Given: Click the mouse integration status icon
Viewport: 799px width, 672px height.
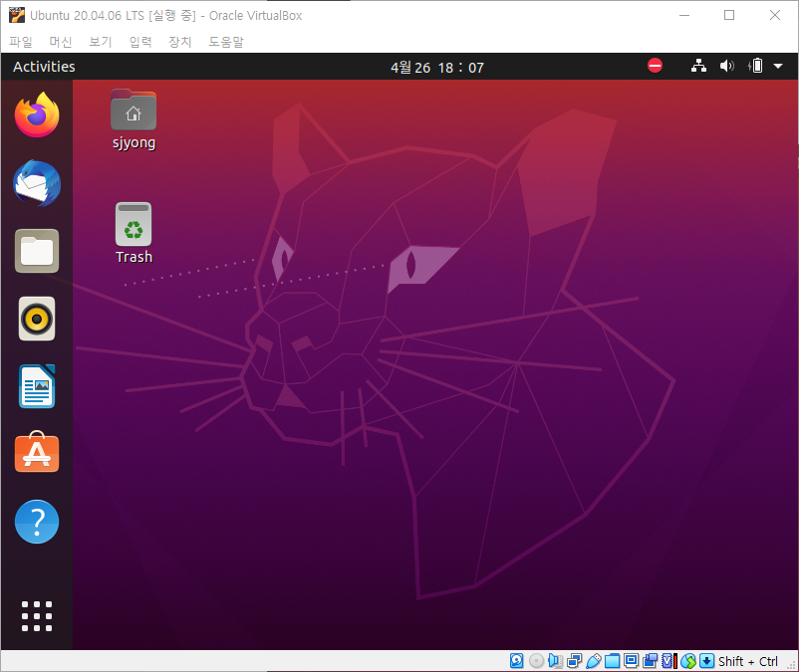Looking at the screenshot, I should coord(687,661).
